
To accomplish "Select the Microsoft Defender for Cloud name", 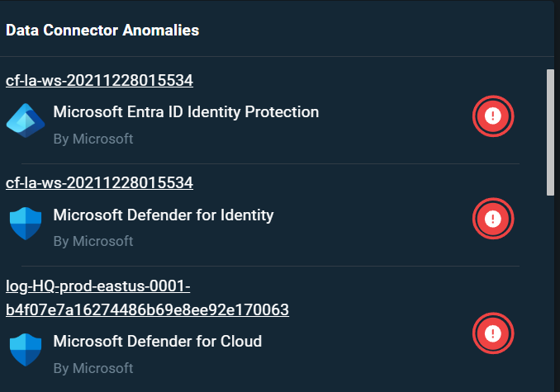I will click(158, 342).
